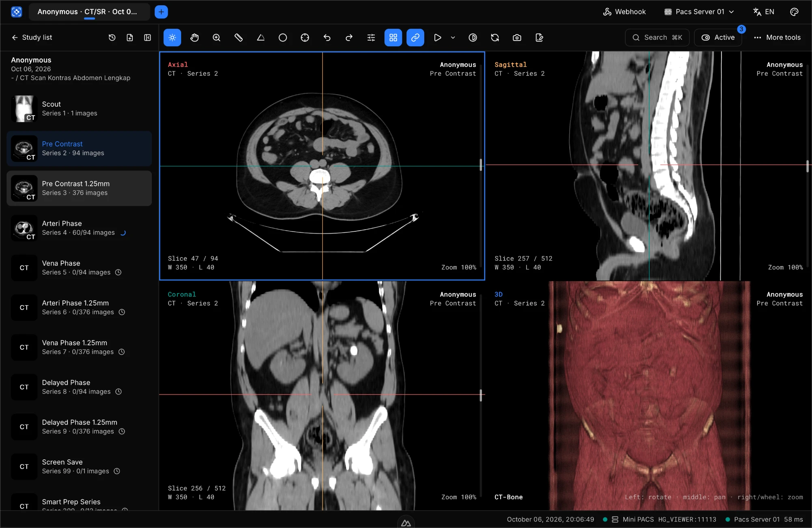Screen dimensions: 812x528
Task: Click the invert contrast icon
Action: click(473, 37)
